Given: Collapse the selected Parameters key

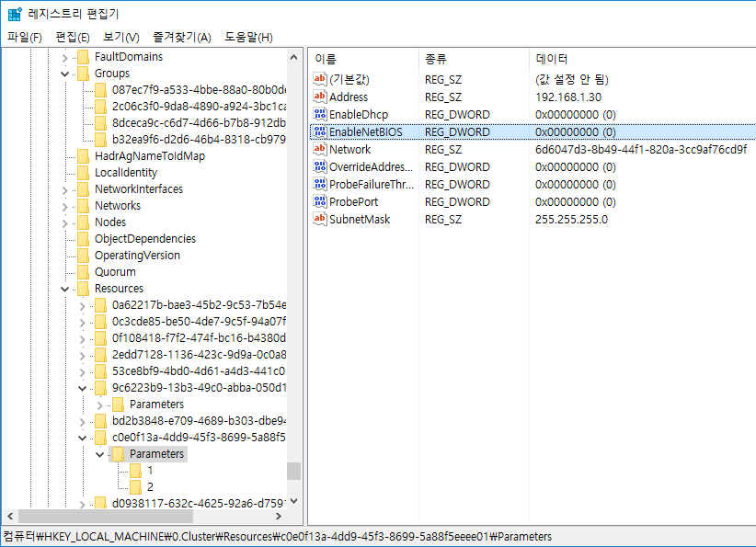Looking at the screenshot, I should [x=100, y=454].
